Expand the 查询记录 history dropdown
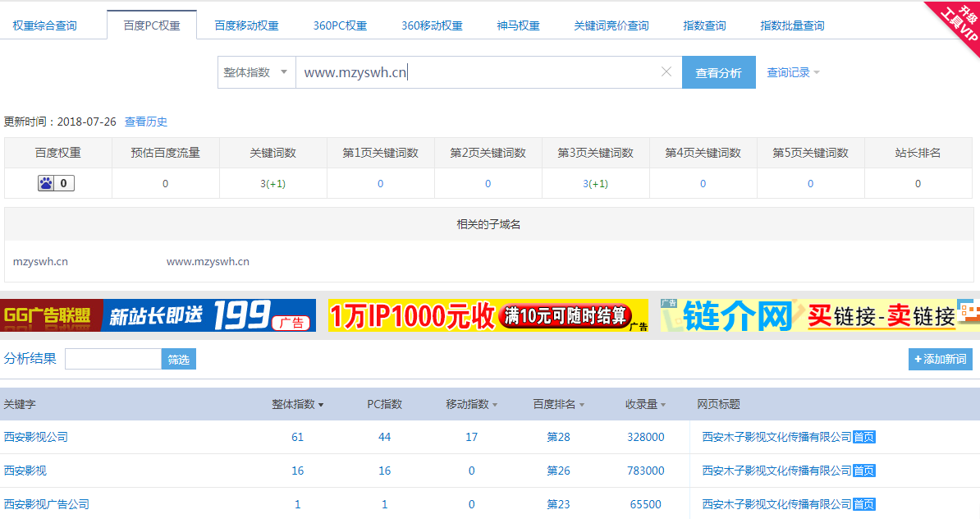 pyautogui.click(x=793, y=72)
